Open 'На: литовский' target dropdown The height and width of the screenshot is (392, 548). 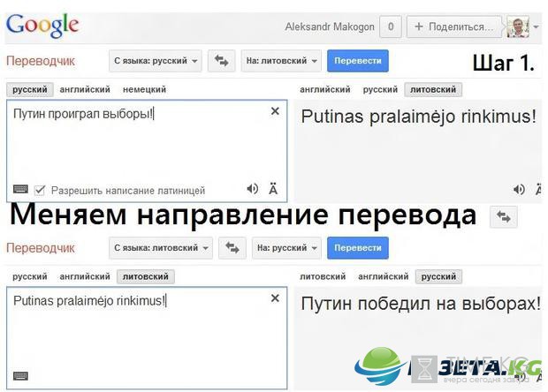(x=281, y=61)
